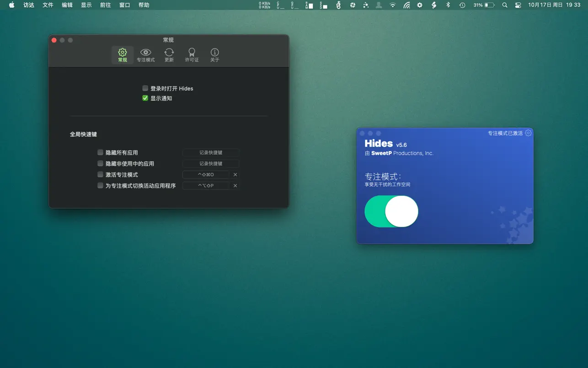Open the 常规 preferences tab
The height and width of the screenshot is (368, 588).
(x=123, y=55)
